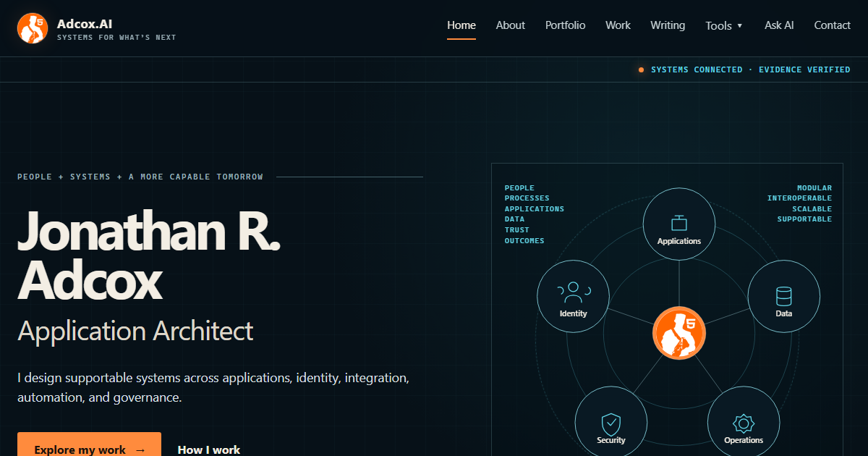This screenshot has width=868, height=456.
Task: Click the 'PROCESSES' label in diagram panel
Action: (527, 198)
